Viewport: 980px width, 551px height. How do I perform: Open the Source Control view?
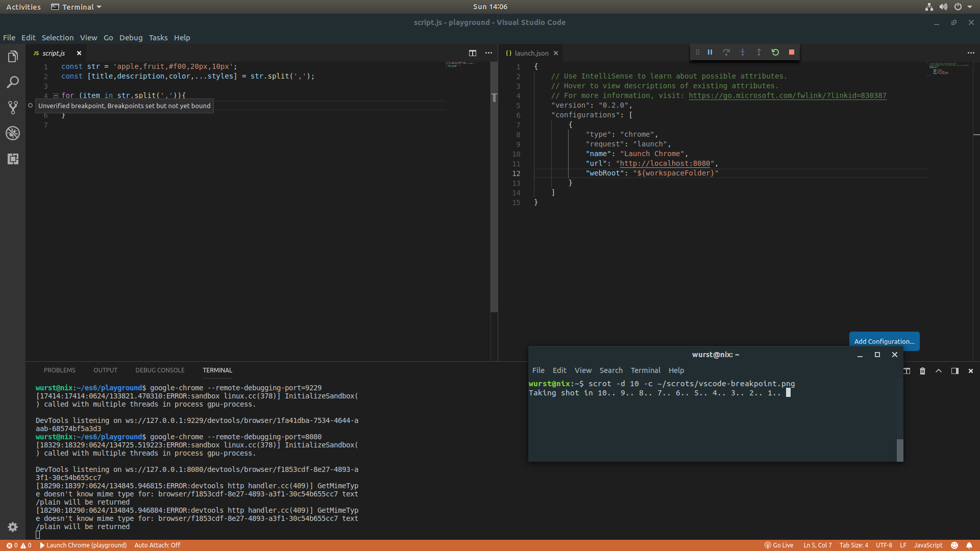(13, 108)
